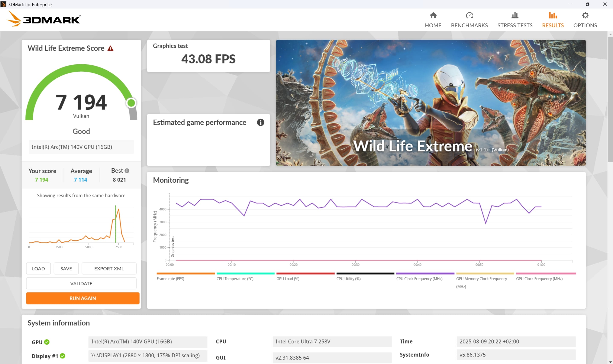Image resolution: width=613 pixels, height=364 pixels.
Task: Click the scrollbar down arrow
Action: click(x=610, y=362)
